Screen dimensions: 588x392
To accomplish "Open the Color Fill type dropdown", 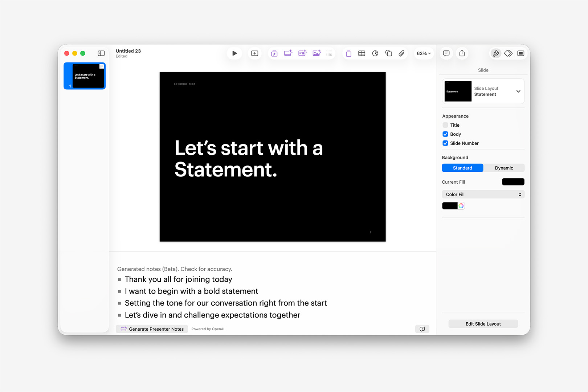I will [483, 194].
